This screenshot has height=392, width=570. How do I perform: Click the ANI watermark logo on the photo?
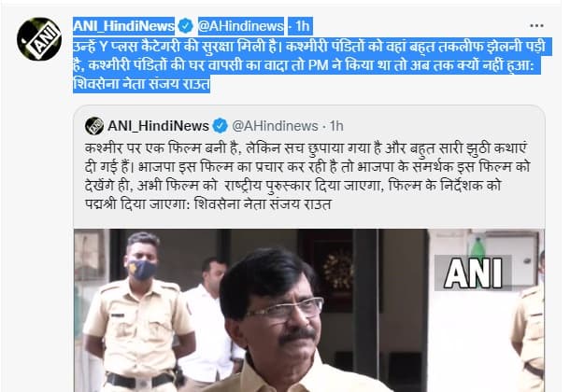474,273
